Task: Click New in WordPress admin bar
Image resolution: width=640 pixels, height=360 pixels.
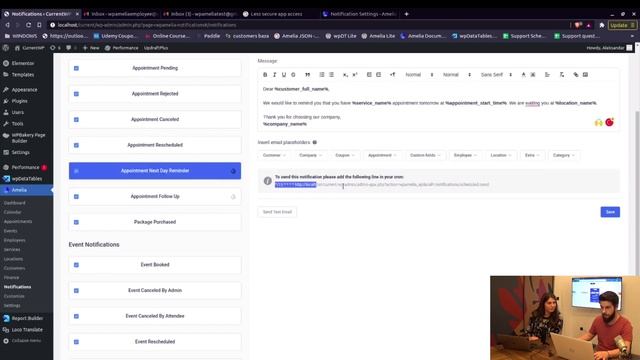Action: pyautogui.click(x=91, y=48)
